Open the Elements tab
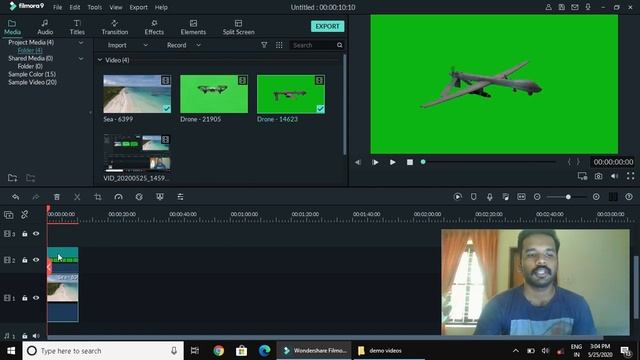The height and width of the screenshot is (360, 640). (x=193, y=27)
